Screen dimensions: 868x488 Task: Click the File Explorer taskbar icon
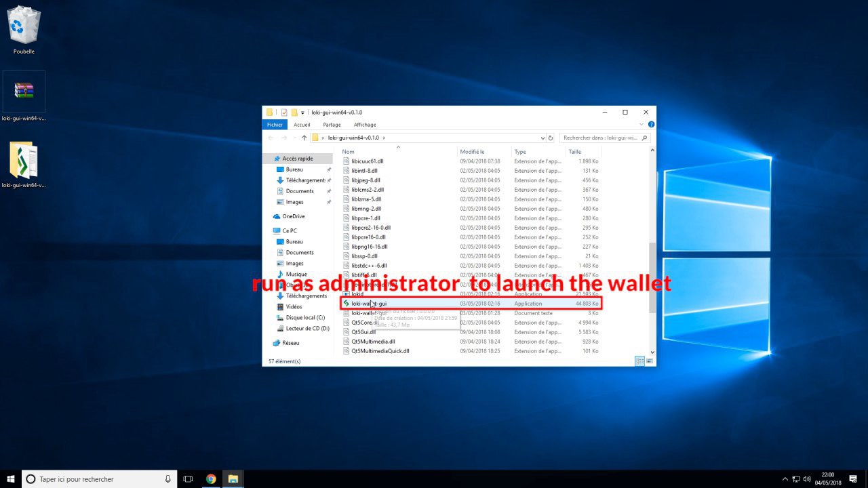(233, 479)
